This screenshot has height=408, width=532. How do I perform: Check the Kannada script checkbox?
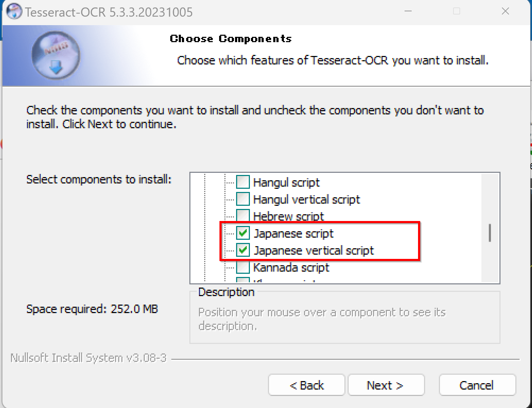pos(243,267)
